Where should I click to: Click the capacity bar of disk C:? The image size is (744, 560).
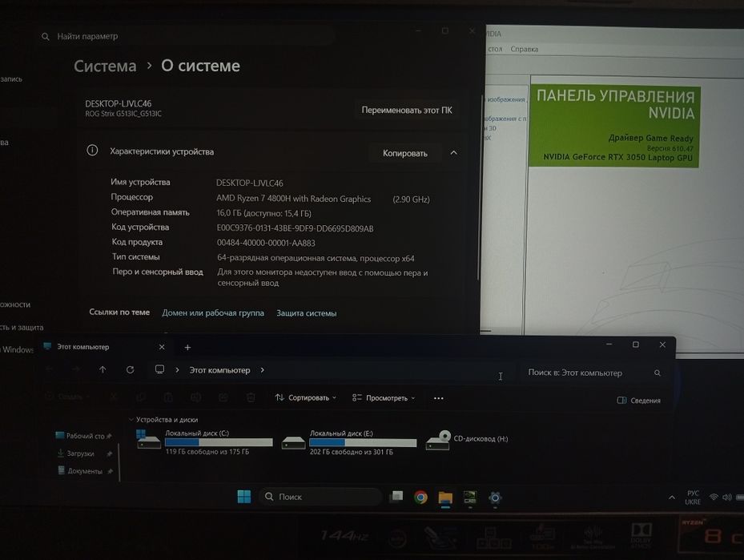click(219, 442)
